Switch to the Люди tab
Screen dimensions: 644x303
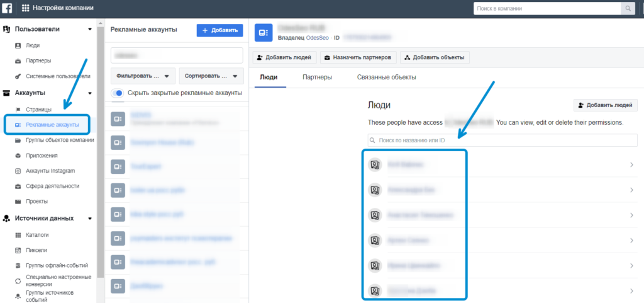click(269, 77)
